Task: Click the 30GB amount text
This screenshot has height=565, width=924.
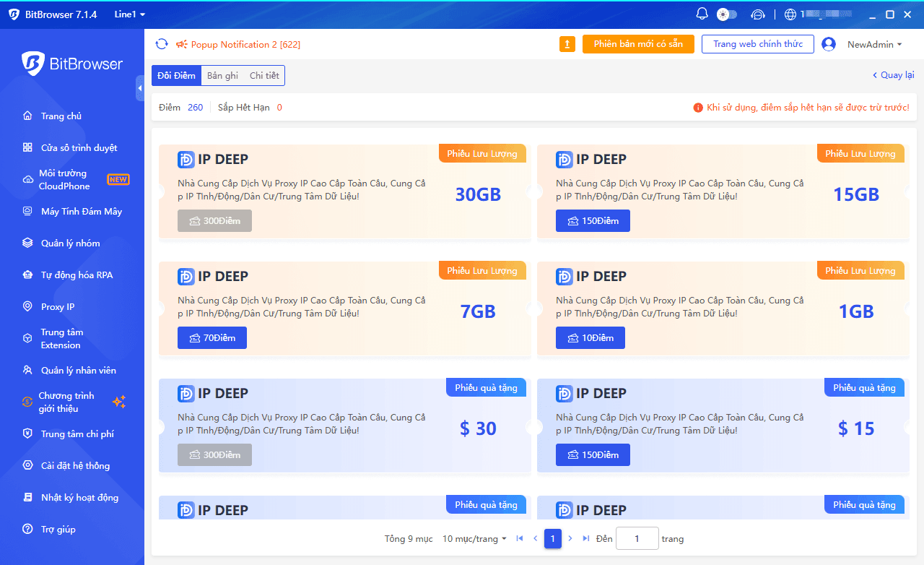Action: pos(478,194)
